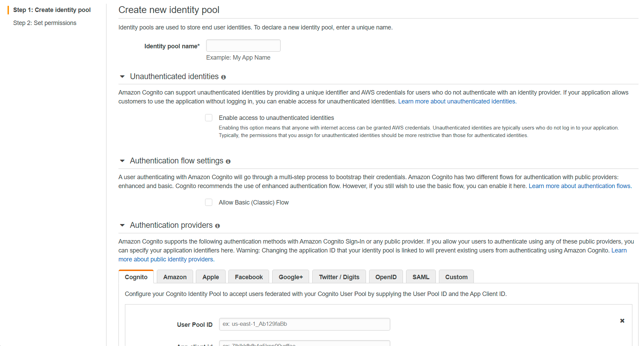Collapse the Authentication flow settings section
Viewport: 644px width, 346px height.
click(x=122, y=161)
